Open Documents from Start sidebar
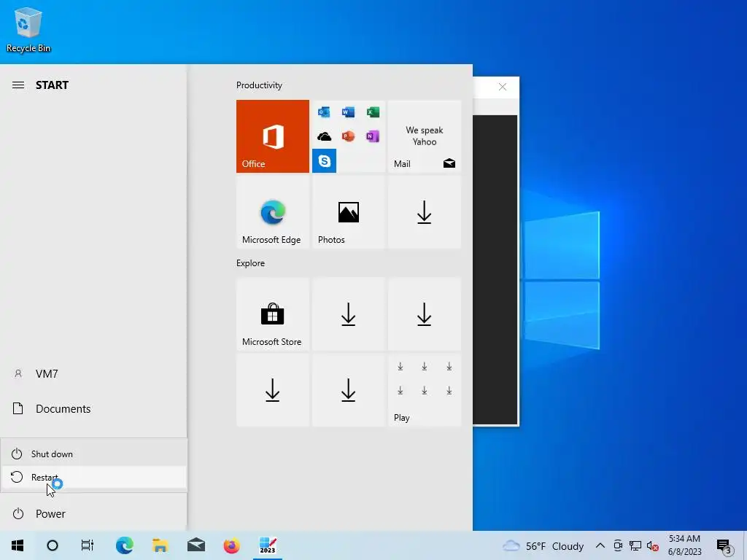The height and width of the screenshot is (560, 747). (x=93, y=408)
